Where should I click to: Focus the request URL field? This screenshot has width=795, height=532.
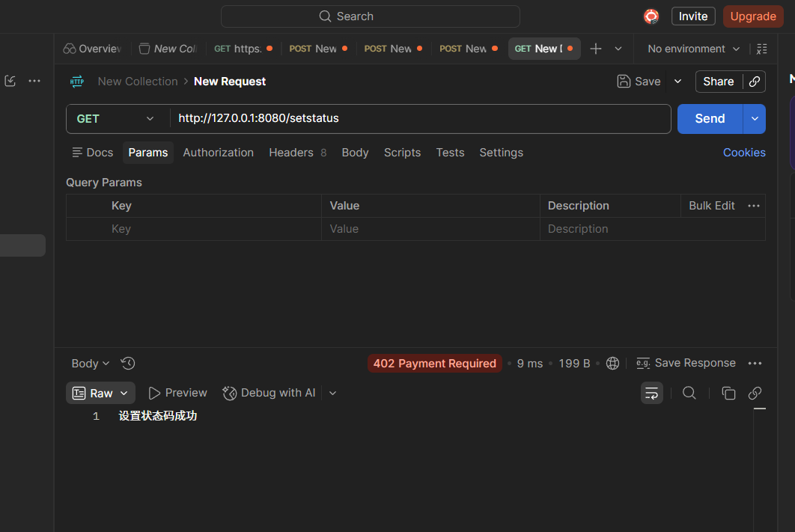point(420,118)
